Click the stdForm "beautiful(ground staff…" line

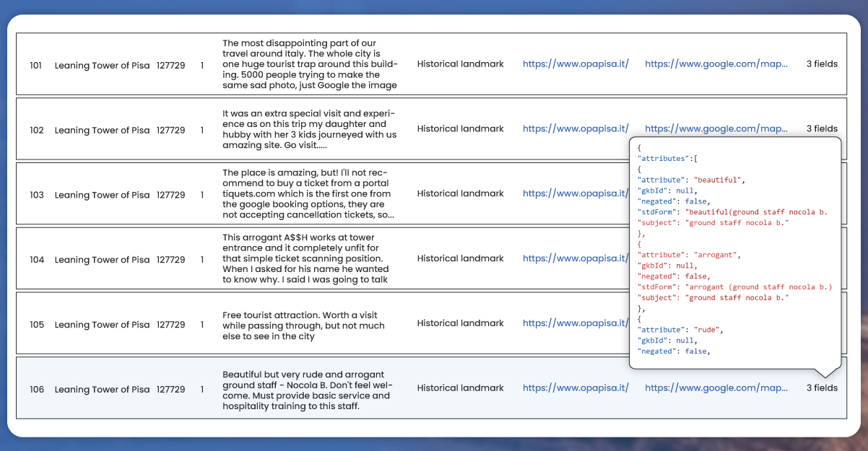click(x=732, y=212)
